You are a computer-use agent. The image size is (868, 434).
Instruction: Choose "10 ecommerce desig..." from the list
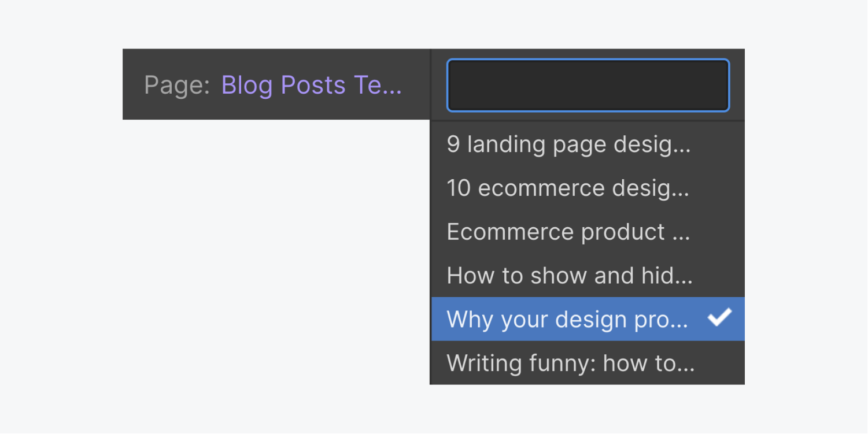[x=567, y=188]
